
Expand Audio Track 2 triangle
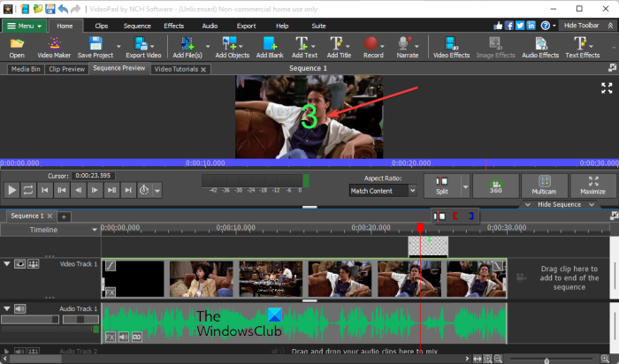(7, 351)
